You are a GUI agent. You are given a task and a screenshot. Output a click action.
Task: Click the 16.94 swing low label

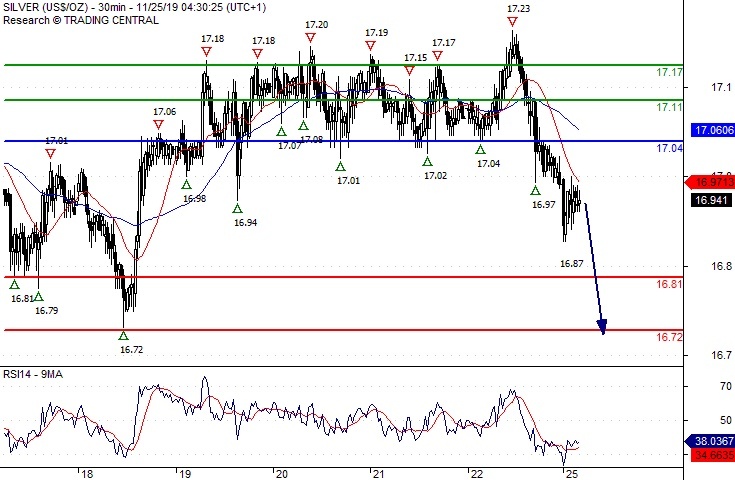tap(246, 222)
